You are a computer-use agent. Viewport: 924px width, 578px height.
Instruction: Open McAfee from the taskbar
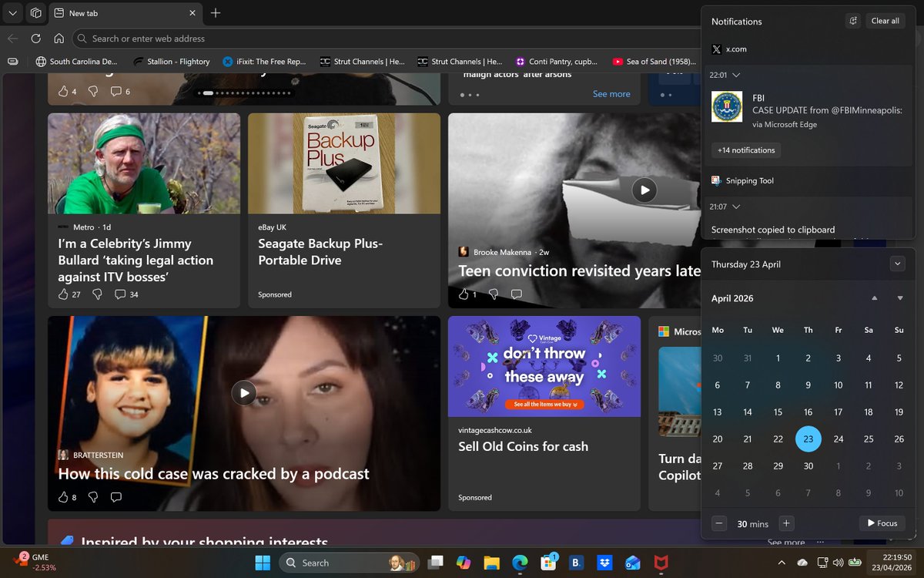click(661, 563)
